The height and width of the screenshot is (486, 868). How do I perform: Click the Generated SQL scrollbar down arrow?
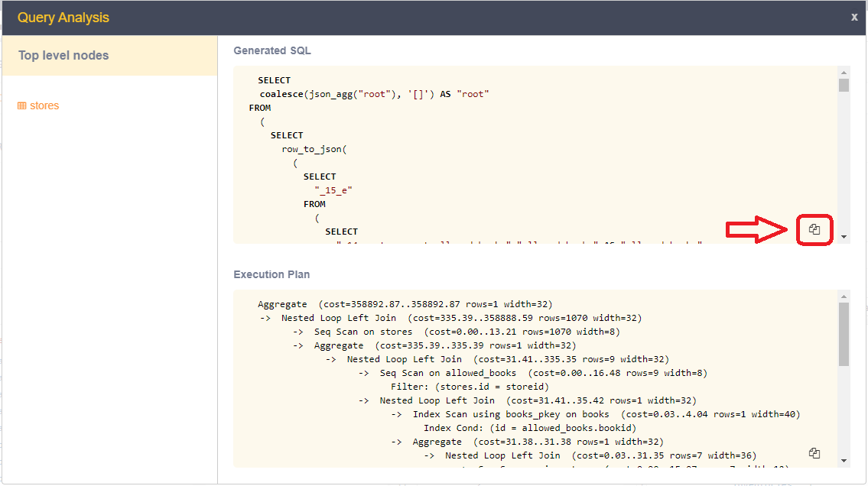click(x=844, y=237)
